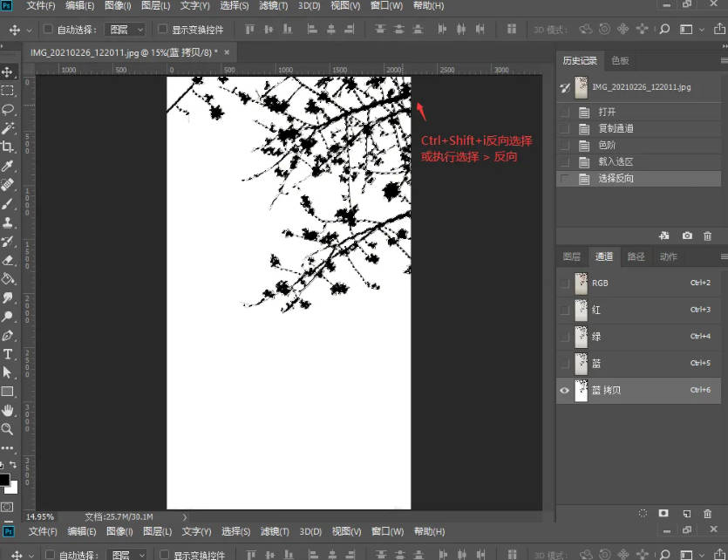Image resolution: width=728 pixels, height=560 pixels.
Task: Set history brush source for 打开 state
Action: pos(565,112)
